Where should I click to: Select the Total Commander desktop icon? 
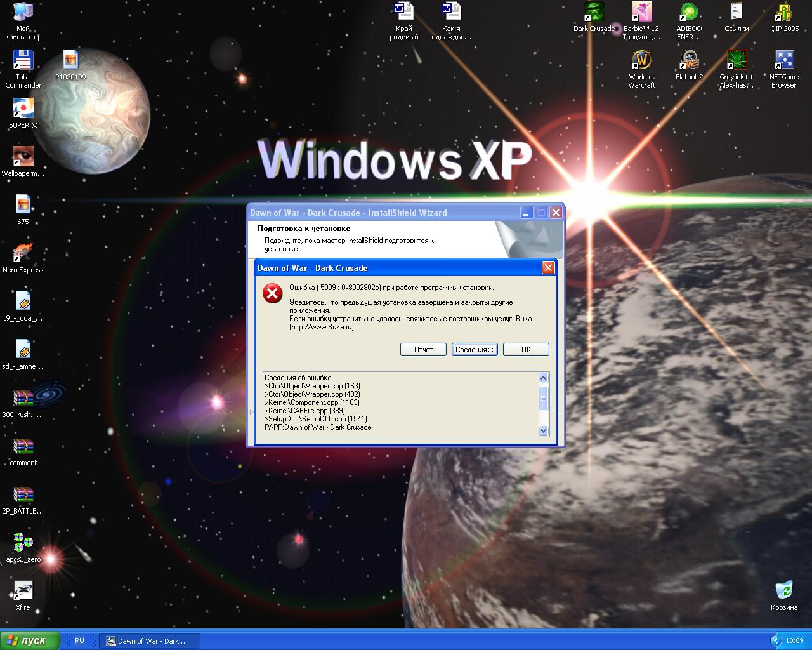point(23,60)
